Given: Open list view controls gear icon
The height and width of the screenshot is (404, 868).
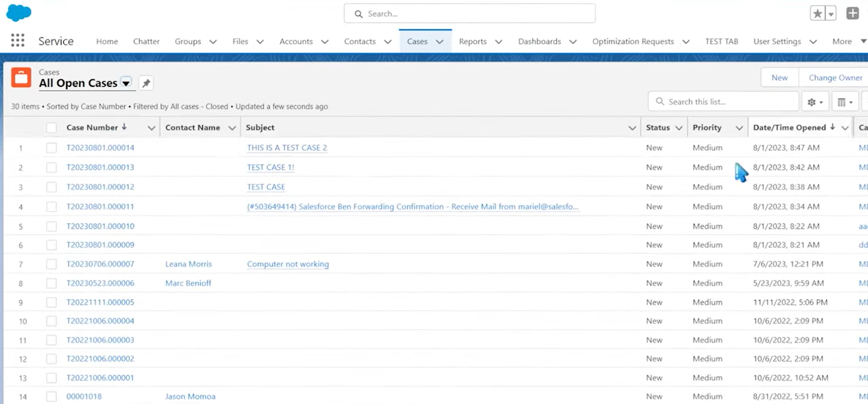Looking at the screenshot, I should click(x=815, y=102).
